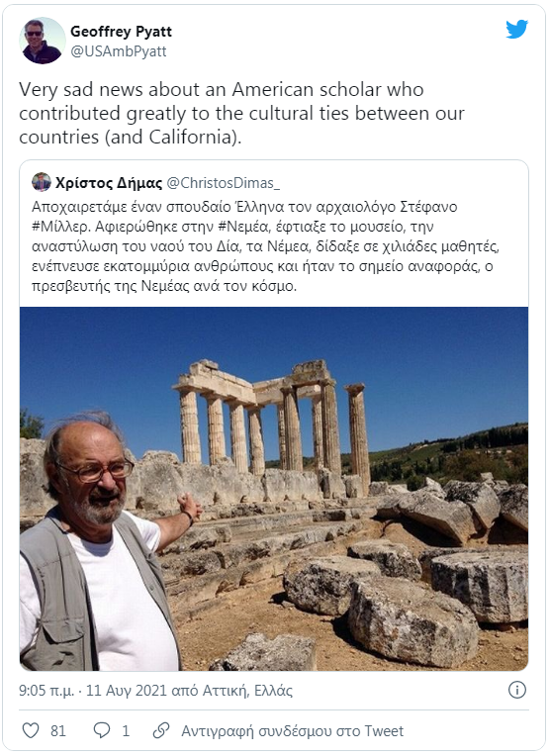Open the tweet info circle icon
The image size is (549, 756).
(x=517, y=690)
